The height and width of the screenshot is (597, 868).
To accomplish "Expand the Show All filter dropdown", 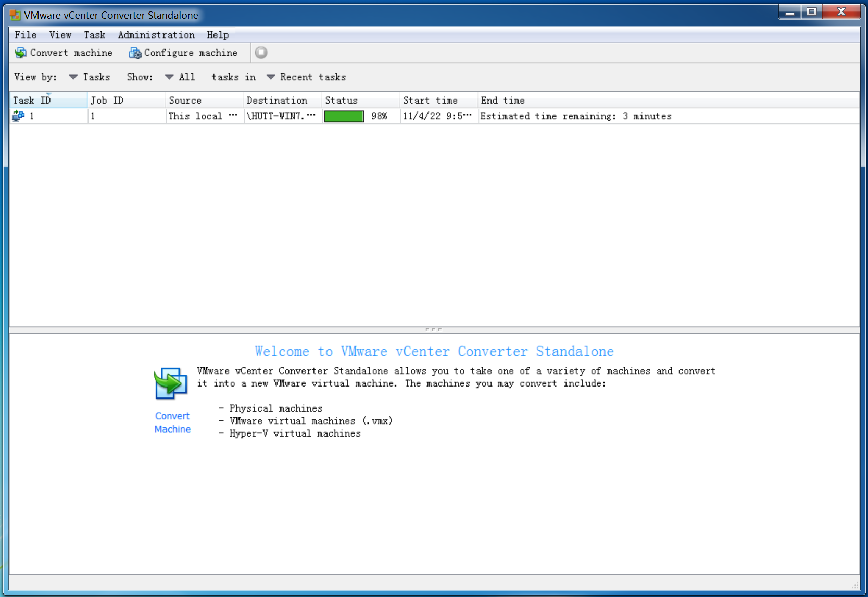I will (180, 77).
